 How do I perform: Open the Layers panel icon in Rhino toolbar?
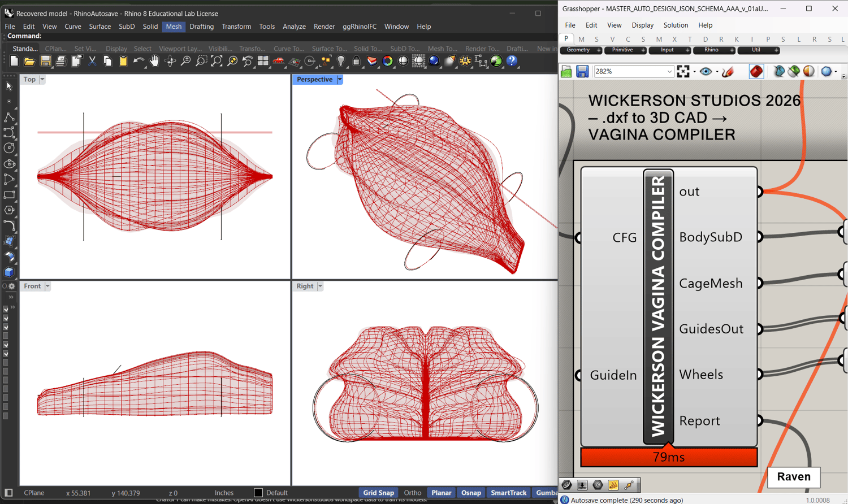(x=372, y=61)
